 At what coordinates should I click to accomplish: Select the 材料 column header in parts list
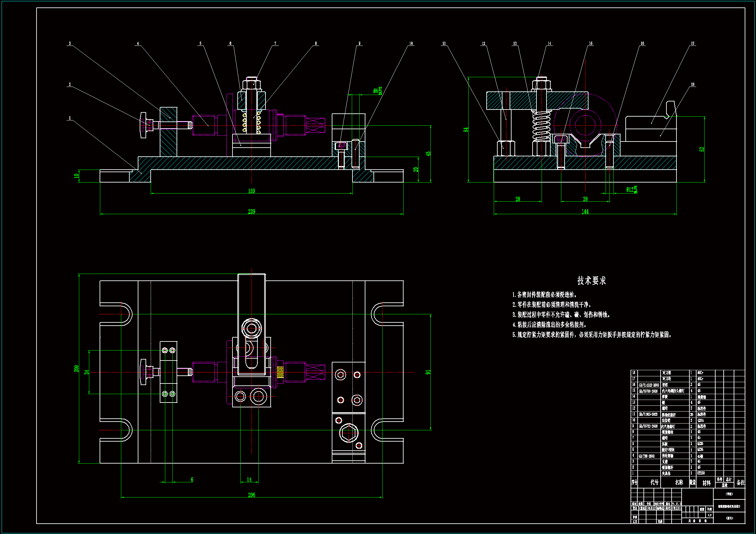tap(706, 483)
